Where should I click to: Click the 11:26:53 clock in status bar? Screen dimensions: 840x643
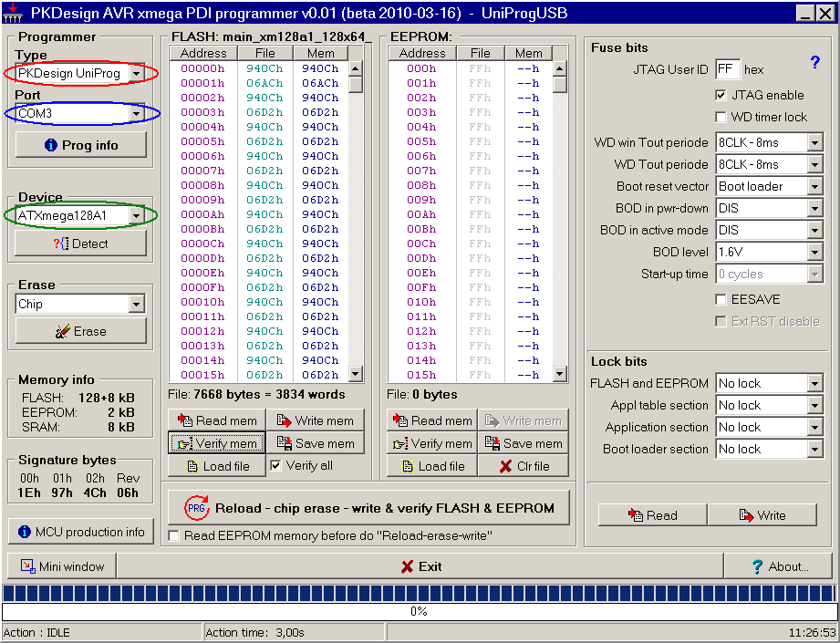812,633
